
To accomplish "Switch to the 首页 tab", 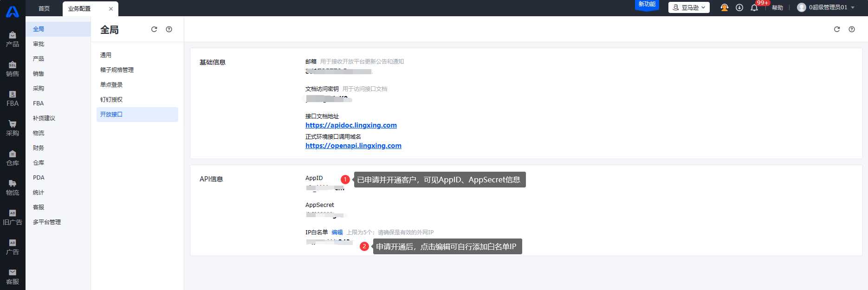I will (44, 8).
